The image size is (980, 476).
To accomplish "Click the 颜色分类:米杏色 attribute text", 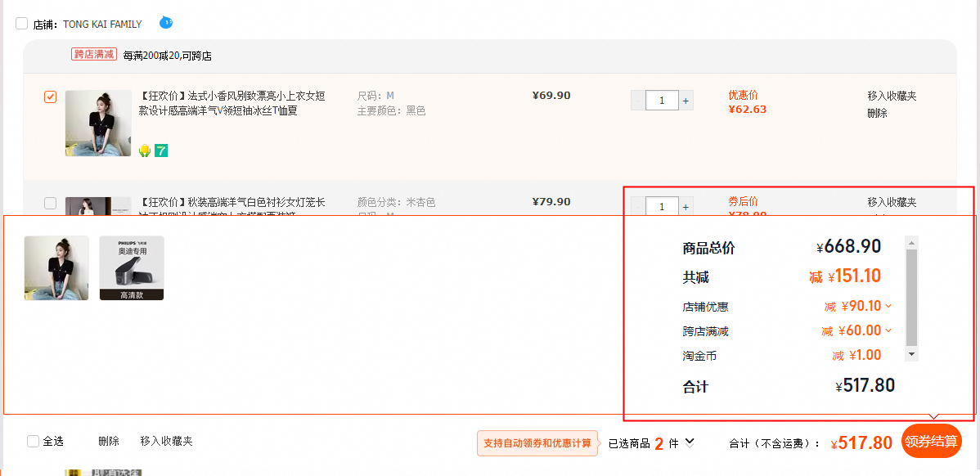I will point(396,202).
